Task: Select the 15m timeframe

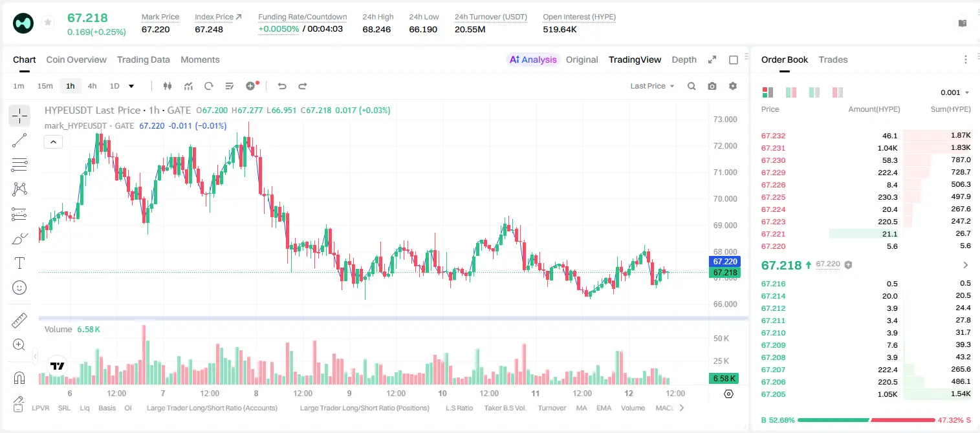Action: [x=45, y=86]
